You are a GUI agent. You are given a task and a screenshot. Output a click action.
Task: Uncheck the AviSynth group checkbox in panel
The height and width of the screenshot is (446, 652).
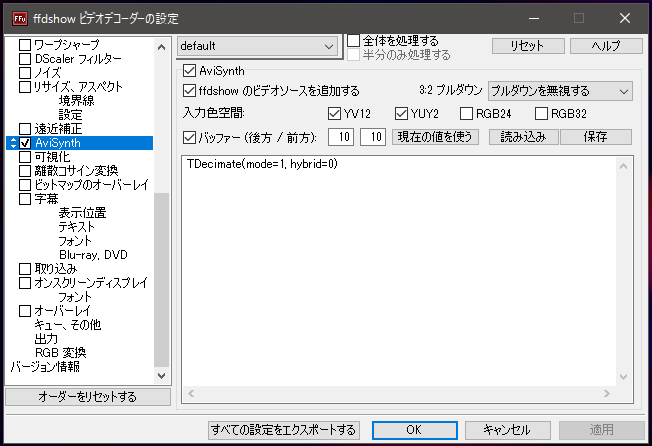pos(189,71)
